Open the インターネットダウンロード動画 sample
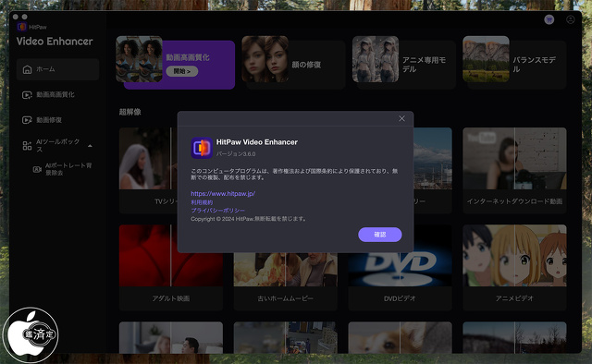Image resolution: width=592 pixels, height=364 pixels. pyautogui.click(x=514, y=171)
